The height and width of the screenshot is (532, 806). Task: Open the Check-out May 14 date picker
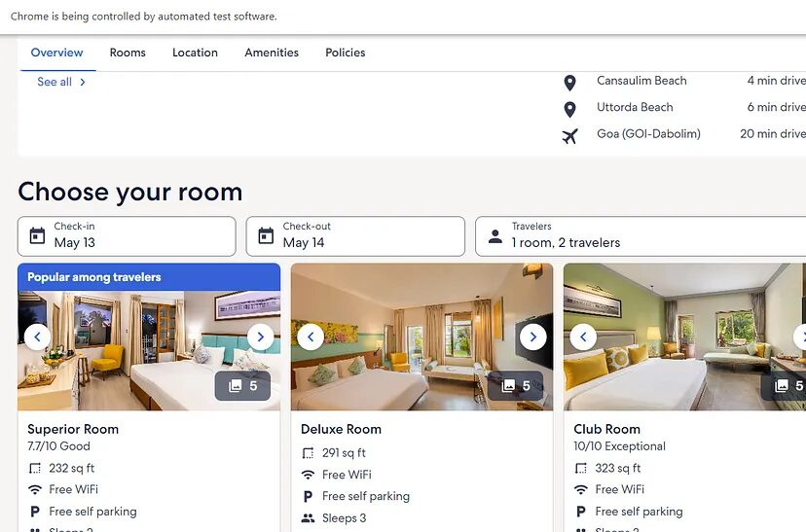[355, 236]
